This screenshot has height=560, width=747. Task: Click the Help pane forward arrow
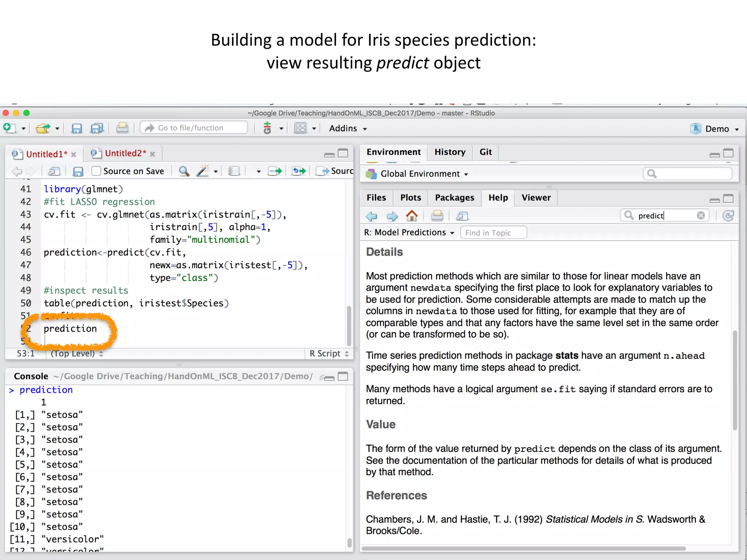tap(392, 216)
